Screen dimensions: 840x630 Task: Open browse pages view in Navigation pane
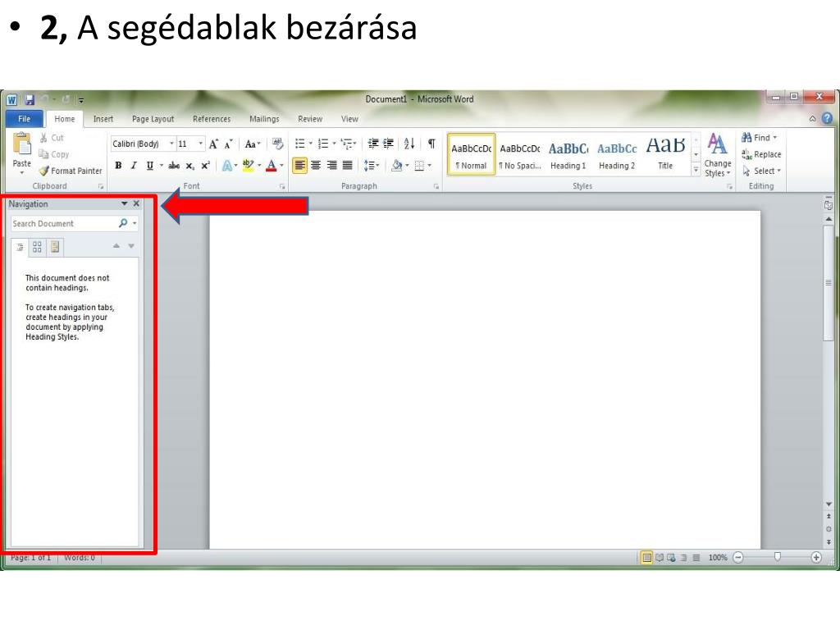pos(37,247)
